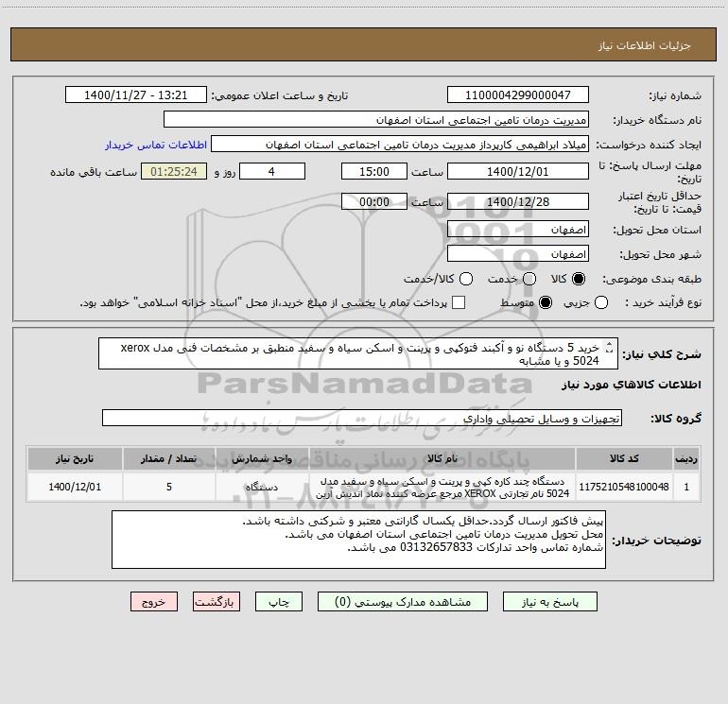Click the remaining days field showing 4
This screenshot has width=728, height=704.
(272, 171)
